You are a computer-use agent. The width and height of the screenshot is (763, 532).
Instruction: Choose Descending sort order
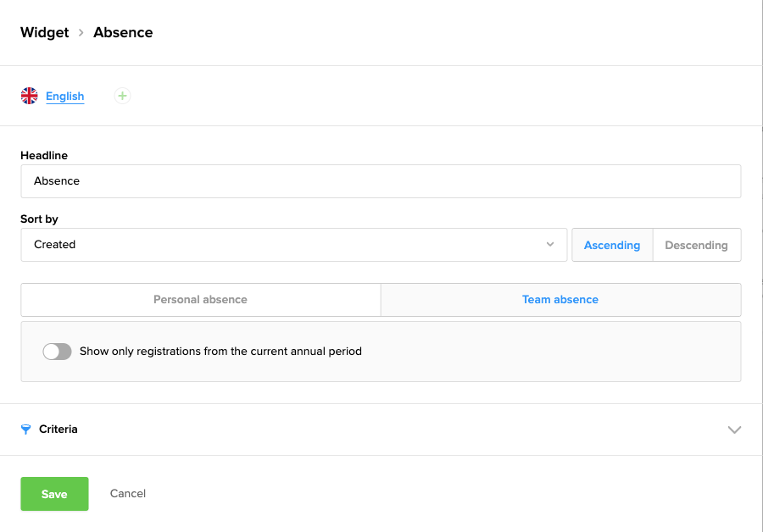click(697, 245)
